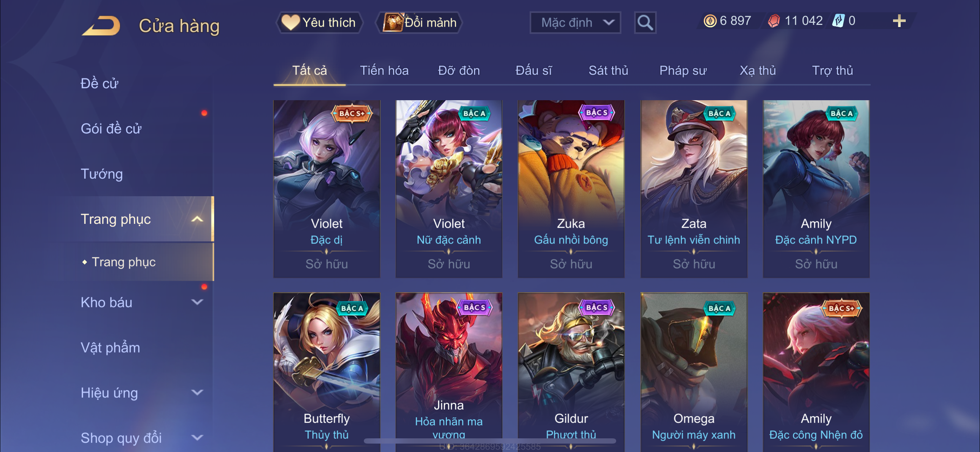This screenshot has height=452, width=980.
Task: Open the Mặc định sorting dropdown
Action: [x=575, y=23]
